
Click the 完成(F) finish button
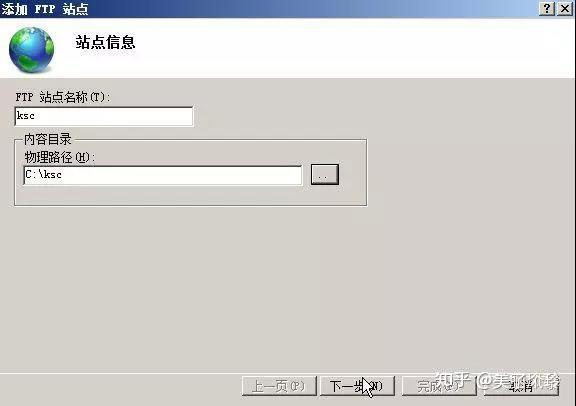pyautogui.click(x=439, y=386)
